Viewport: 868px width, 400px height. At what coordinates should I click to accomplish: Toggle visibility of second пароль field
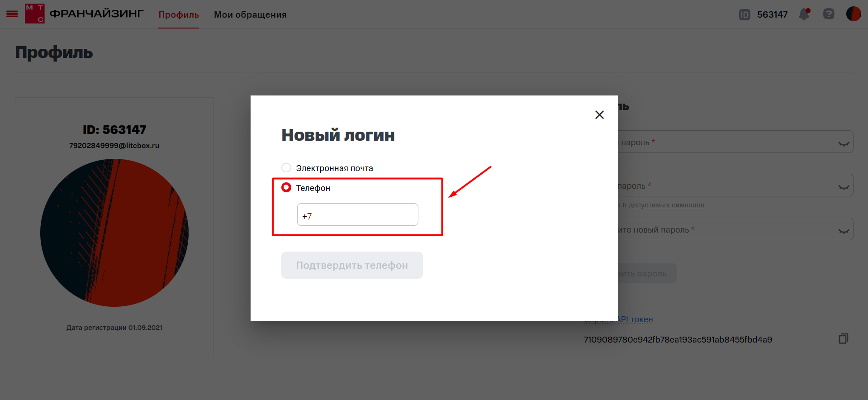click(x=843, y=187)
